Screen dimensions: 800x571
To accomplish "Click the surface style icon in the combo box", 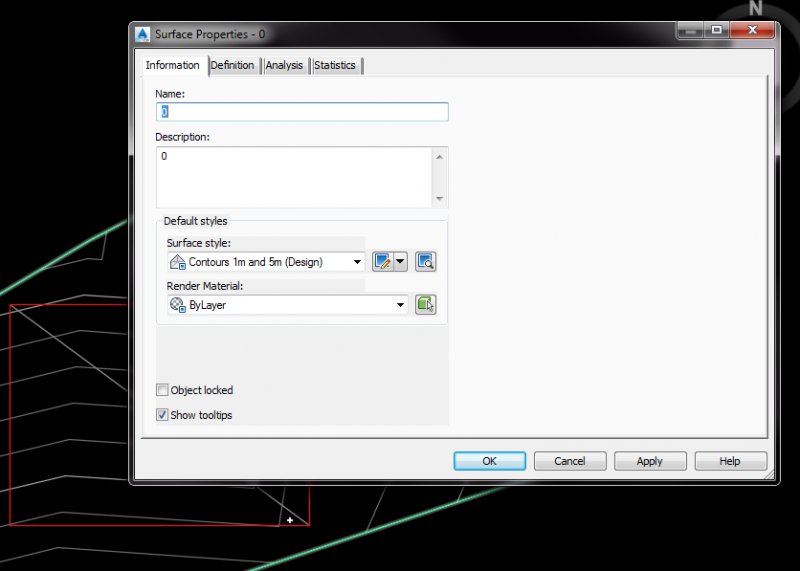I will point(178,262).
